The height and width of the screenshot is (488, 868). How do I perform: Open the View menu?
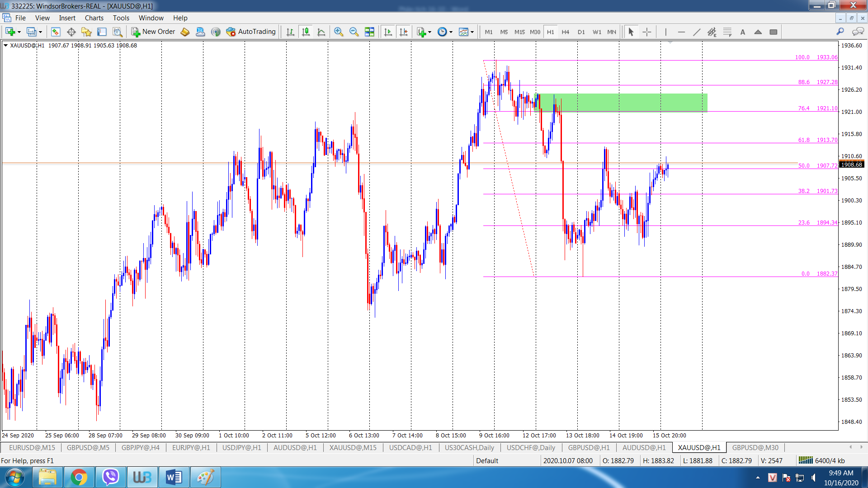[x=42, y=18]
